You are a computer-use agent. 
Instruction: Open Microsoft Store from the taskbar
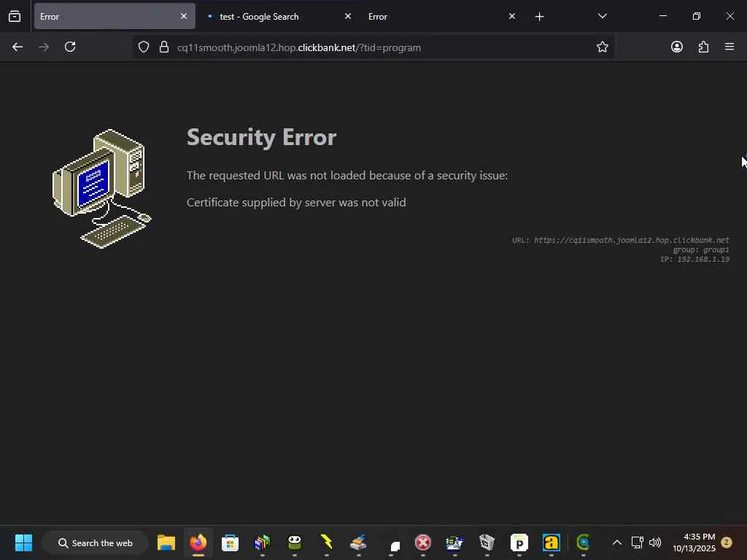(x=230, y=542)
